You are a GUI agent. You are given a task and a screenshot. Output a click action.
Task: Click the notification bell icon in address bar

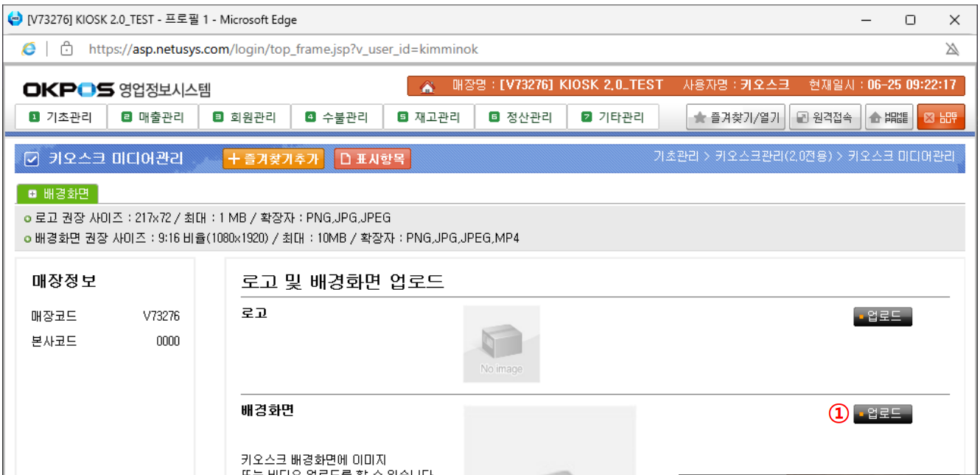(x=952, y=49)
